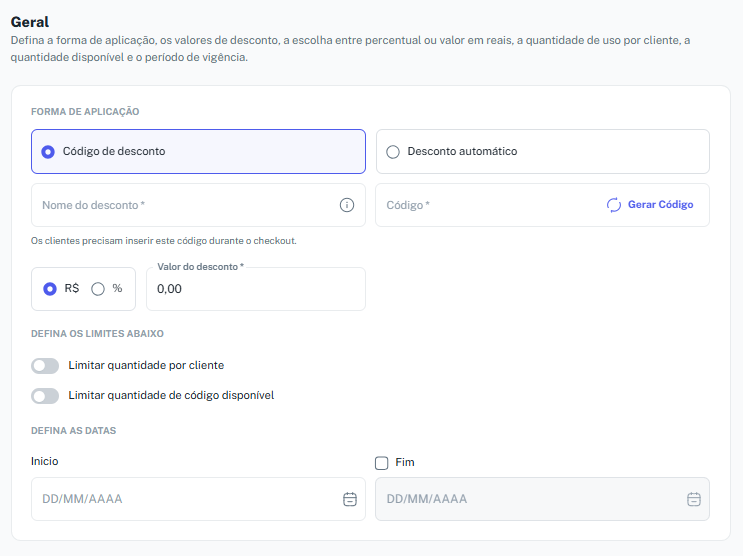Select the Desconto automático radio option
This screenshot has height=556, width=743.
(x=393, y=152)
